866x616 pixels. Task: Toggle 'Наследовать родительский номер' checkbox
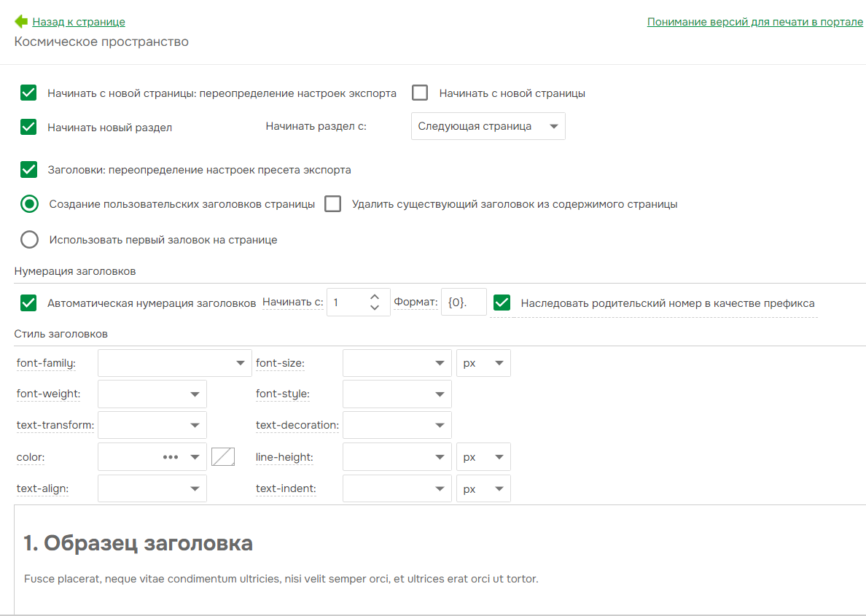pos(502,303)
